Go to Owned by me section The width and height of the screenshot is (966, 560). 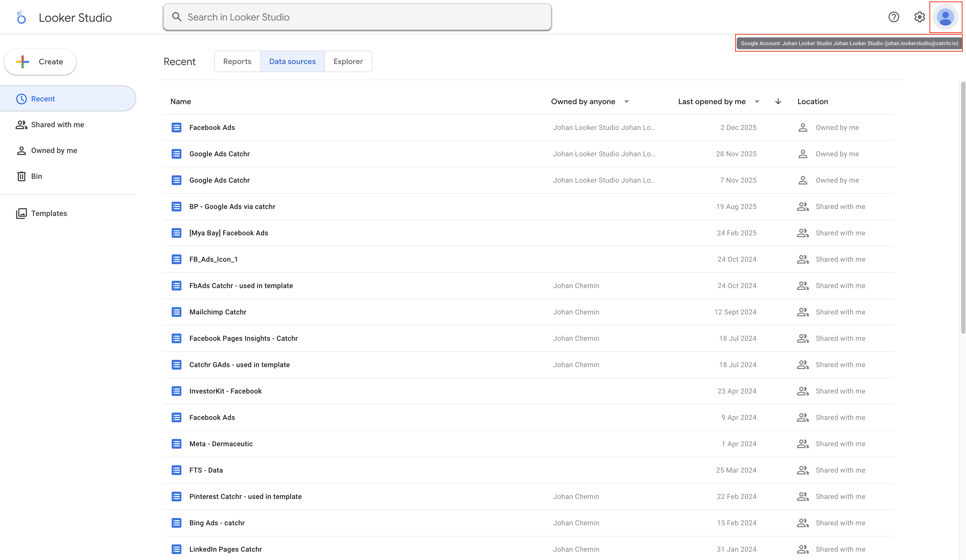[54, 151]
